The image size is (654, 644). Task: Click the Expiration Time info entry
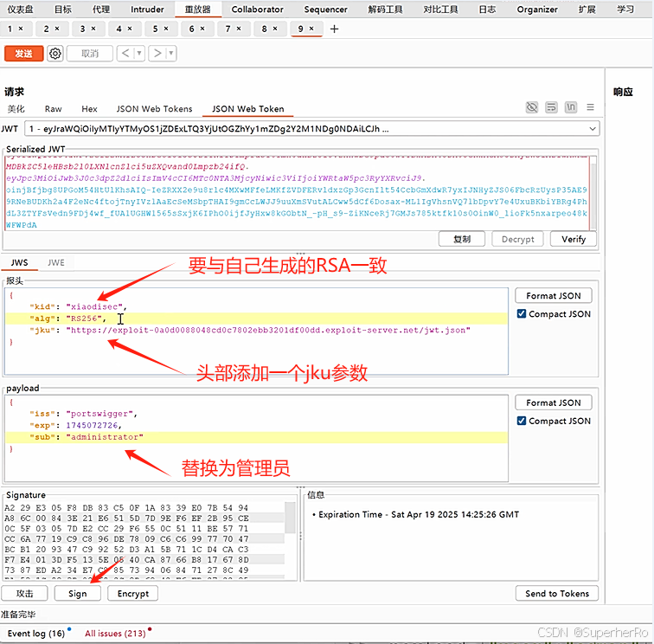(x=419, y=514)
